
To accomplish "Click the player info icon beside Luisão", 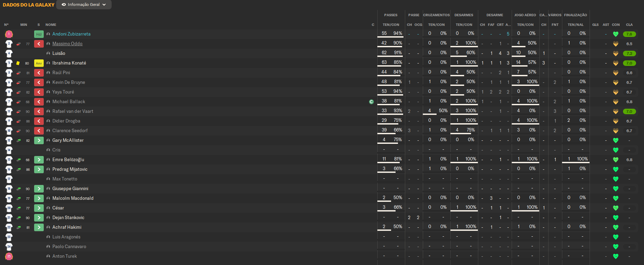I will [x=48, y=53].
